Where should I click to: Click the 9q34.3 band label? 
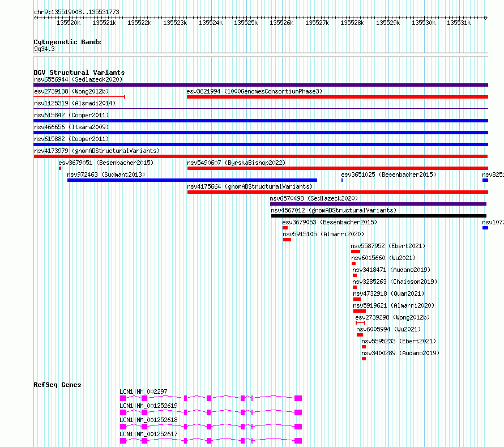tap(44, 49)
